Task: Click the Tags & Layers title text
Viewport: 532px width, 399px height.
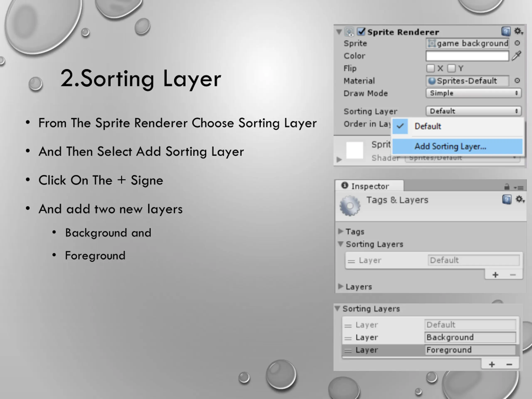Action: (x=397, y=200)
